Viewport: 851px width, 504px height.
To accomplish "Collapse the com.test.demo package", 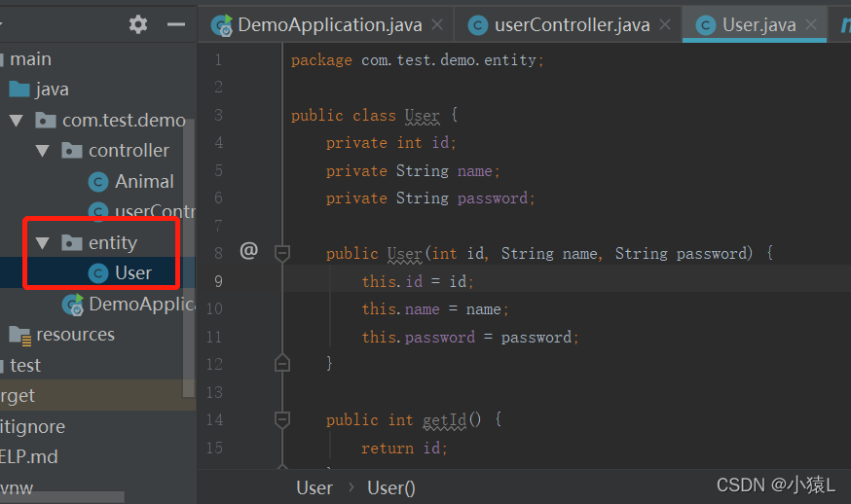I will pos(17,120).
